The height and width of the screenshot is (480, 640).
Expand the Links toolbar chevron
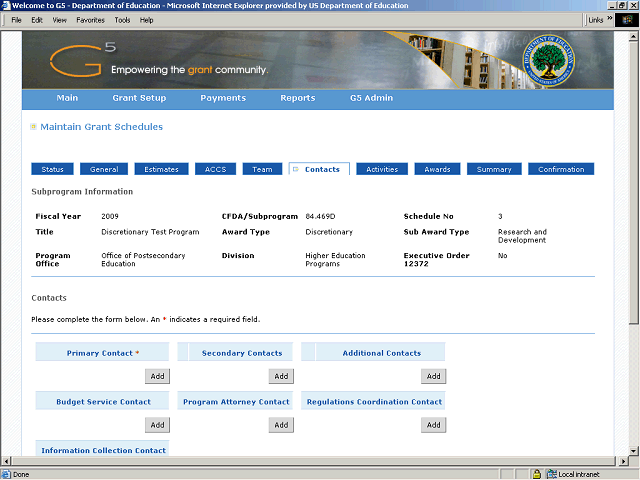coord(610,19)
